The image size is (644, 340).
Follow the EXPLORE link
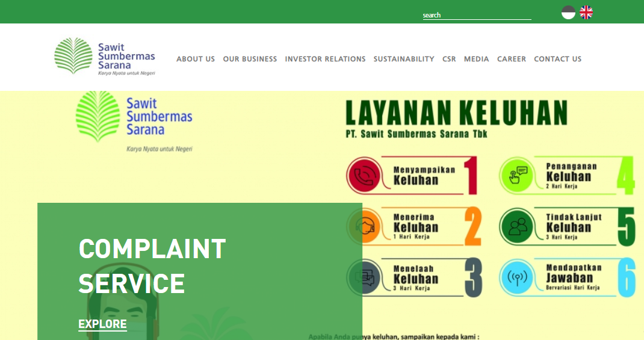tap(103, 324)
